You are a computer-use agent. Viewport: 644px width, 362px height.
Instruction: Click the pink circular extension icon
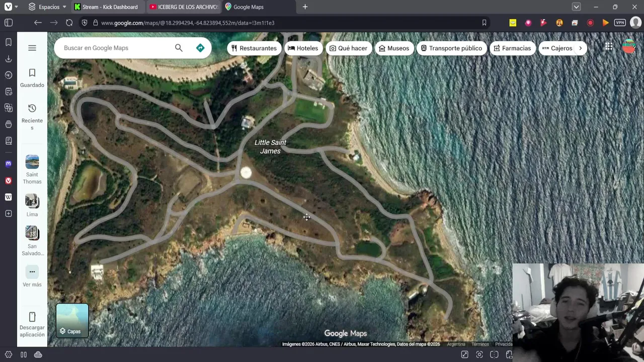(528, 23)
